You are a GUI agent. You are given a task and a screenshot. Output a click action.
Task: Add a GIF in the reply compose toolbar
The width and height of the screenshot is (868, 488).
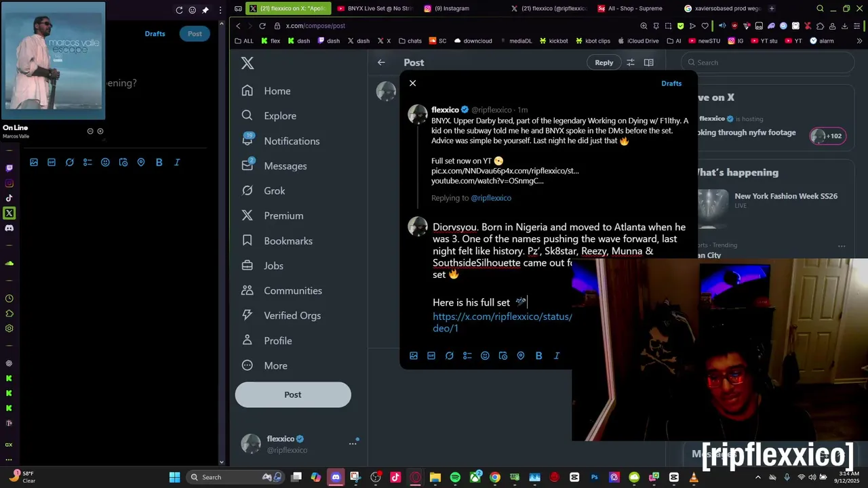pyautogui.click(x=431, y=356)
